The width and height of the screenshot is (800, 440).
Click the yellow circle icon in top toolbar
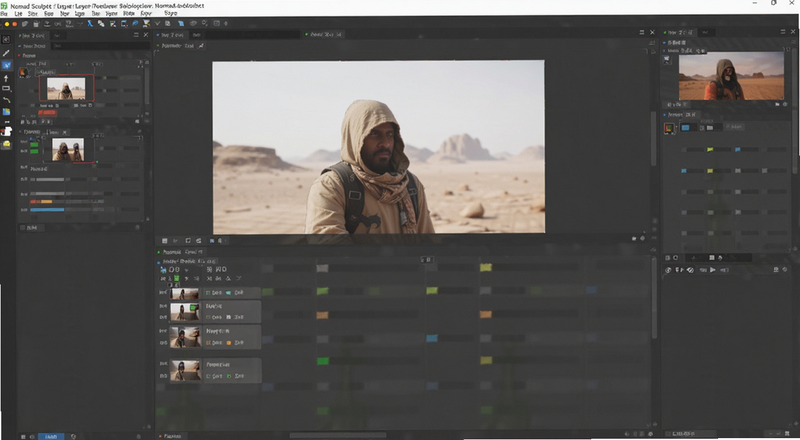coord(6,24)
